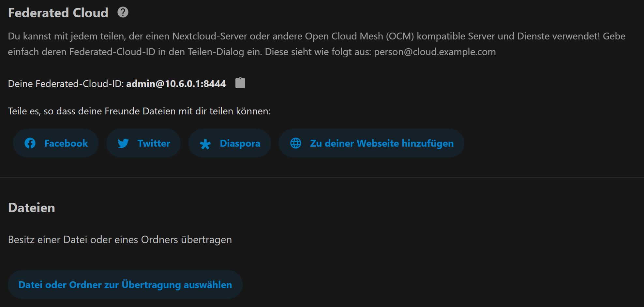The width and height of the screenshot is (644, 307).
Task: Click 'Besitz einer Datei oder eines Ordners übertragen' text
Action: (x=120, y=240)
